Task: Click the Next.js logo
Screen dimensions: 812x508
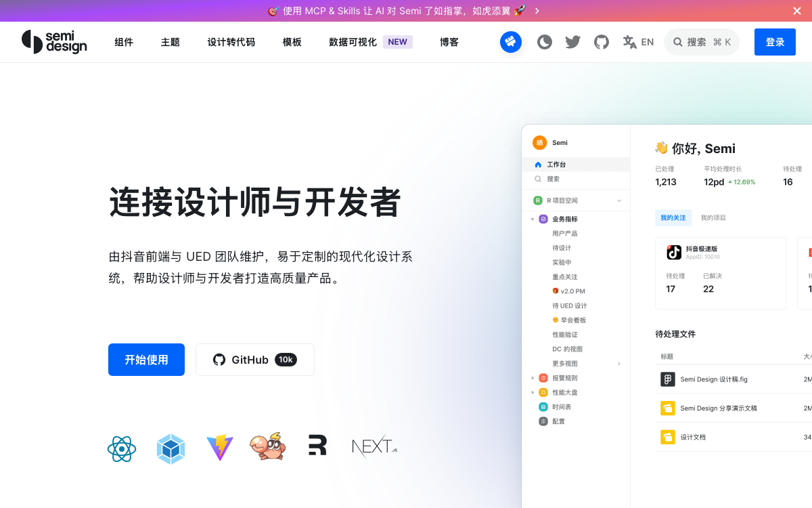Action: click(x=374, y=446)
